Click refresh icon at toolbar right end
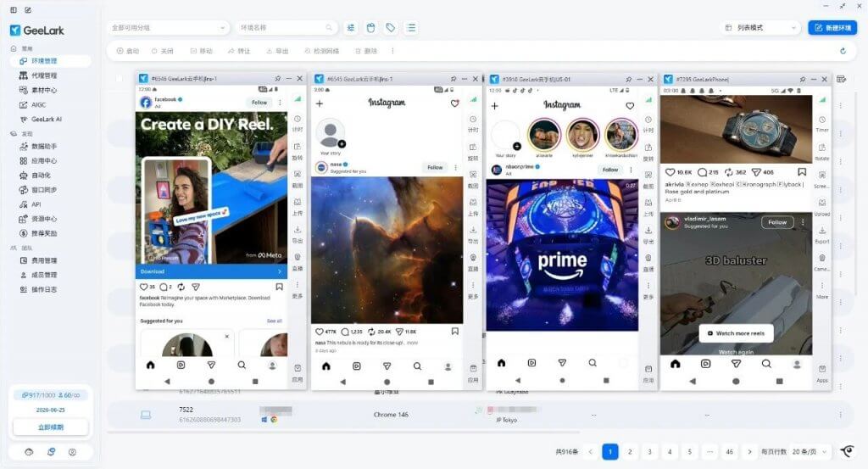This screenshot has height=469, width=868. coord(843,51)
